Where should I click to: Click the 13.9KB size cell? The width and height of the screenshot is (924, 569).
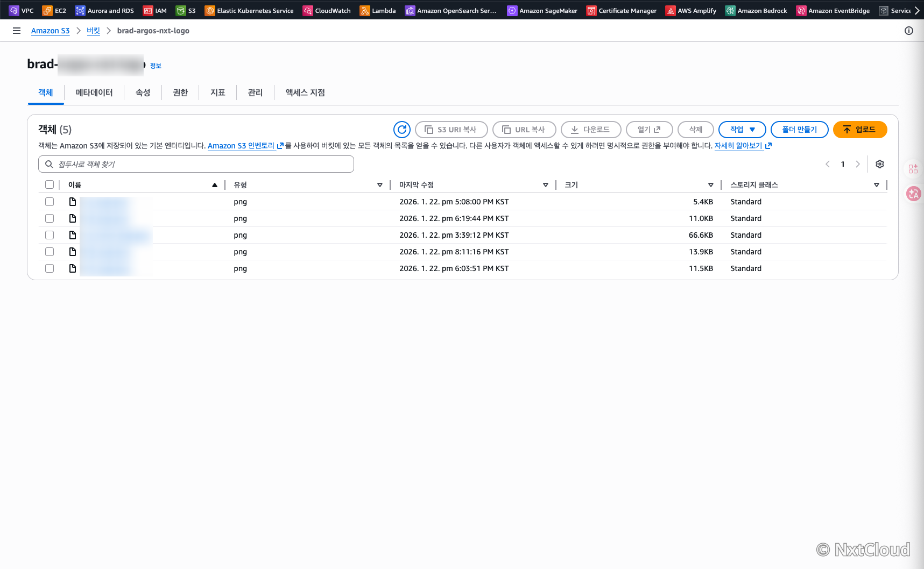(701, 252)
